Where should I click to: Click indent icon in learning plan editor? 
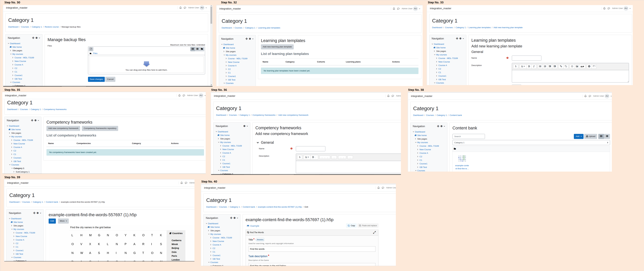(554, 66)
